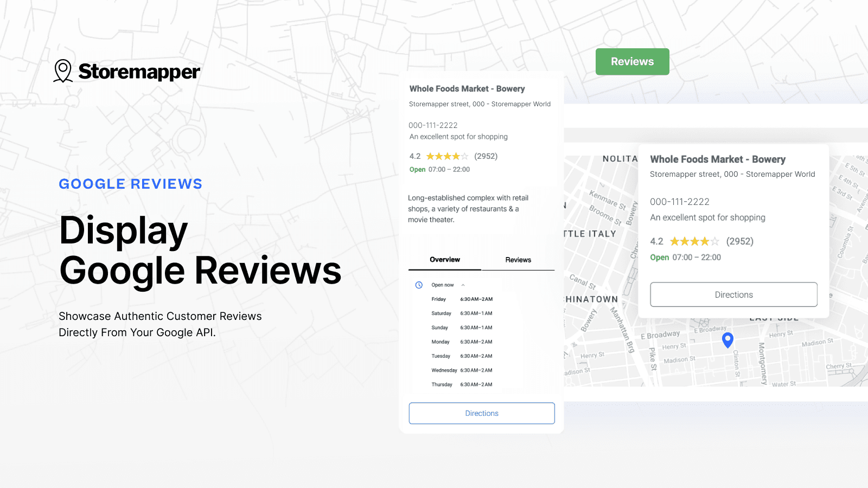The height and width of the screenshot is (488, 868).
Task: Collapse the Open now opening hours list
Action: coord(463,284)
